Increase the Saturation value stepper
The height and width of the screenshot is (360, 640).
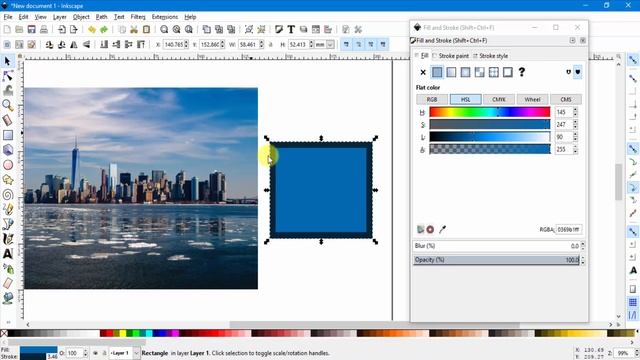coord(576,122)
